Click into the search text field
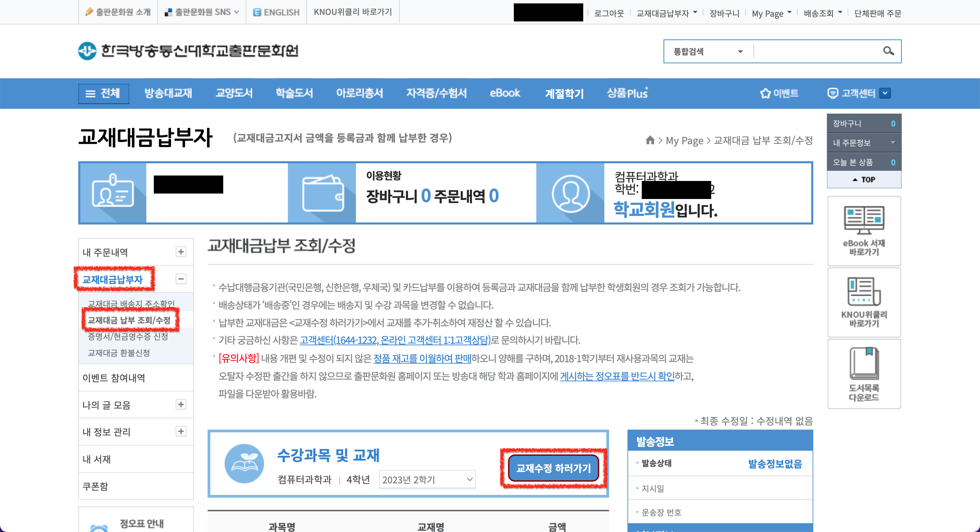Screen dimensions: 980x532 (816, 51)
